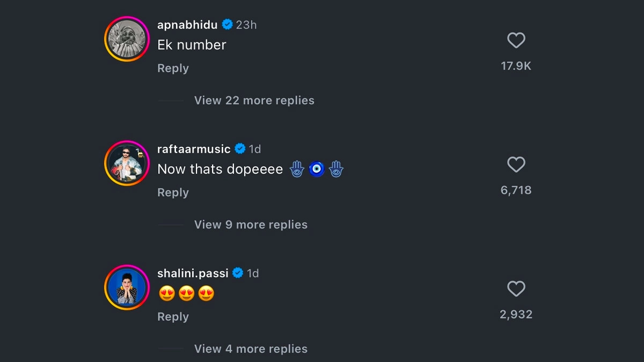644x362 pixels.
Task: Click the verified checkmark next to shalini.passi
Action: tap(238, 274)
